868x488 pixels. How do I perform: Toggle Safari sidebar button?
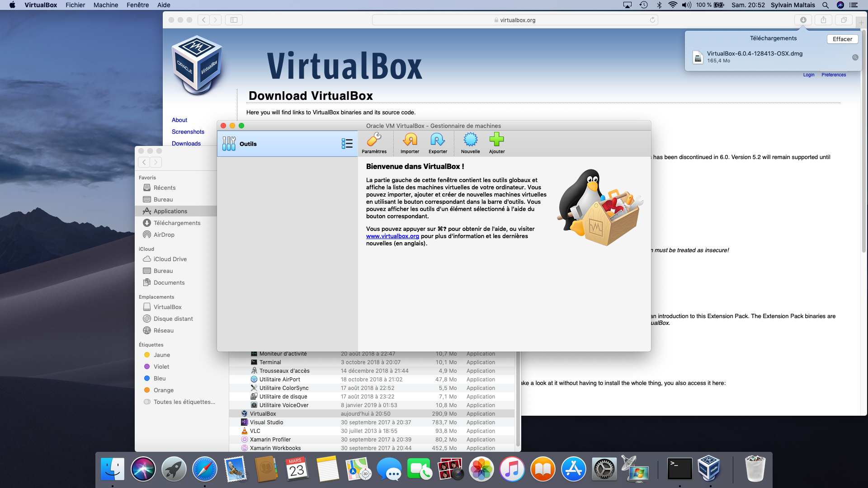[x=234, y=20]
